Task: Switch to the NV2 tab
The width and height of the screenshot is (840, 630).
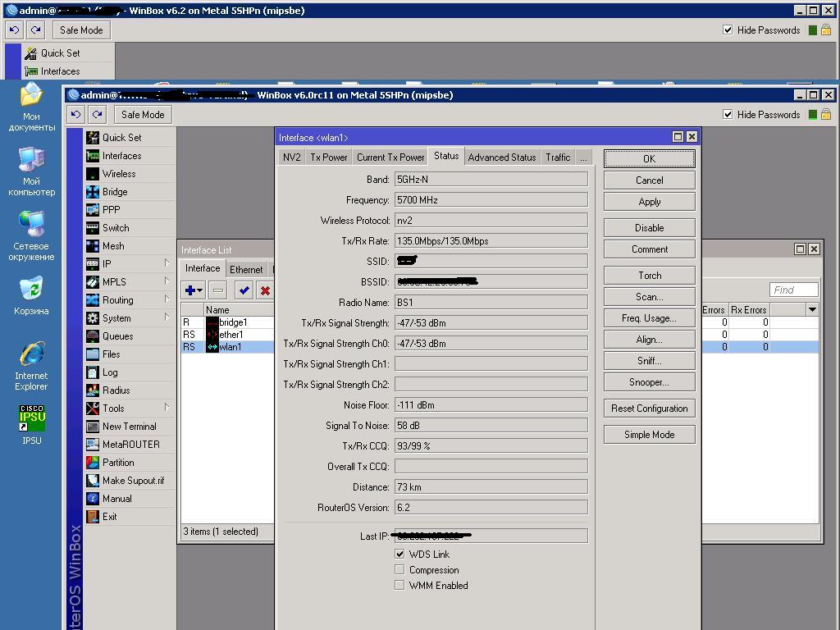Action: point(291,157)
